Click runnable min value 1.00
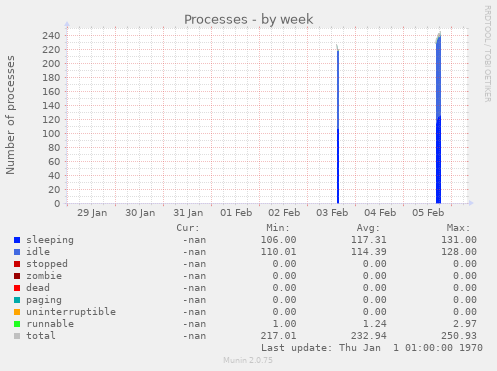This screenshot has width=497, height=371. (x=284, y=324)
